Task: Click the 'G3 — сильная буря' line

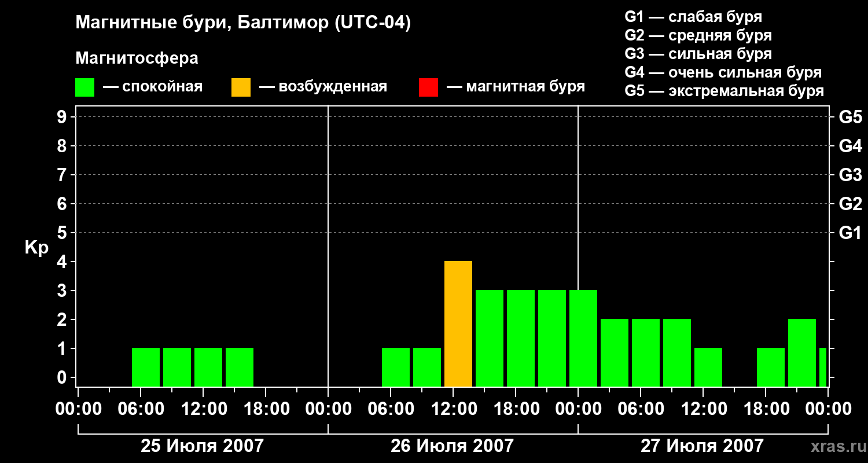Action: (x=698, y=54)
